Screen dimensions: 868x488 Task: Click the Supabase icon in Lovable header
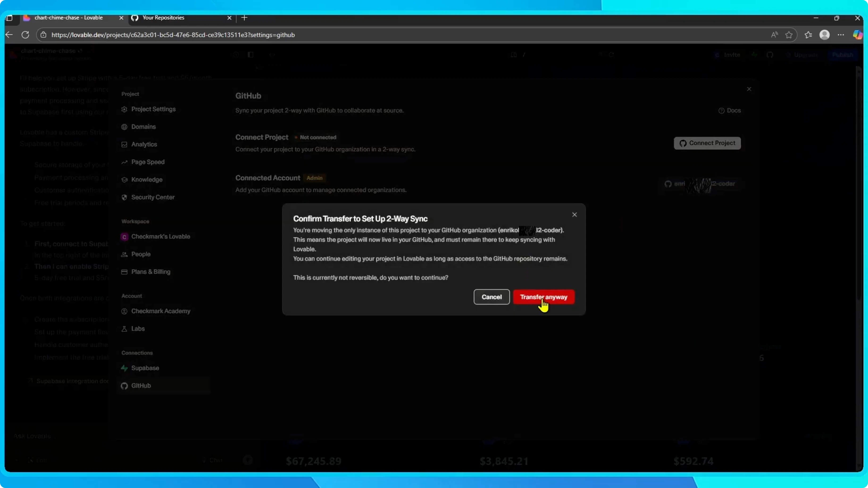click(x=755, y=55)
